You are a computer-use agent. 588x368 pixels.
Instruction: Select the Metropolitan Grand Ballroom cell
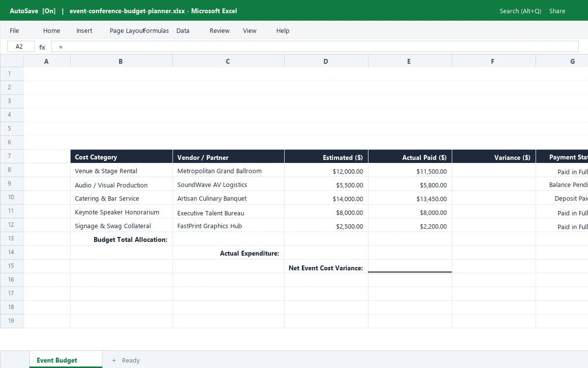(x=228, y=170)
